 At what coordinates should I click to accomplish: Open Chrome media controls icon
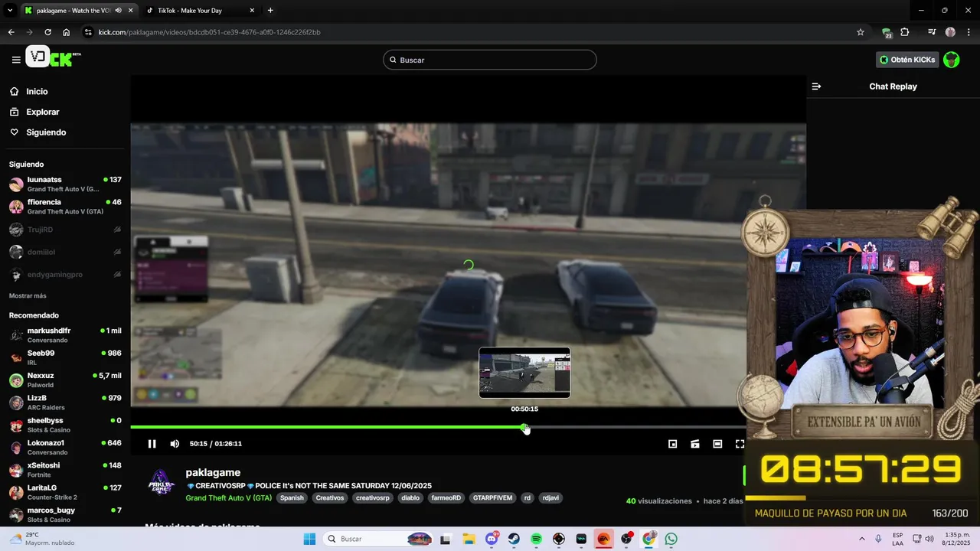point(932,32)
